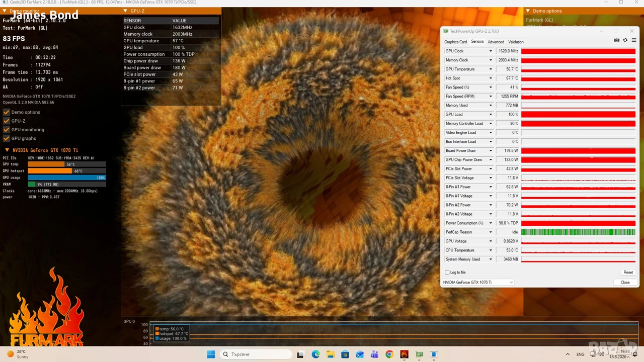The height and width of the screenshot is (362, 644).
Task: Click the Close button in GPU-Z
Action: click(x=625, y=283)
